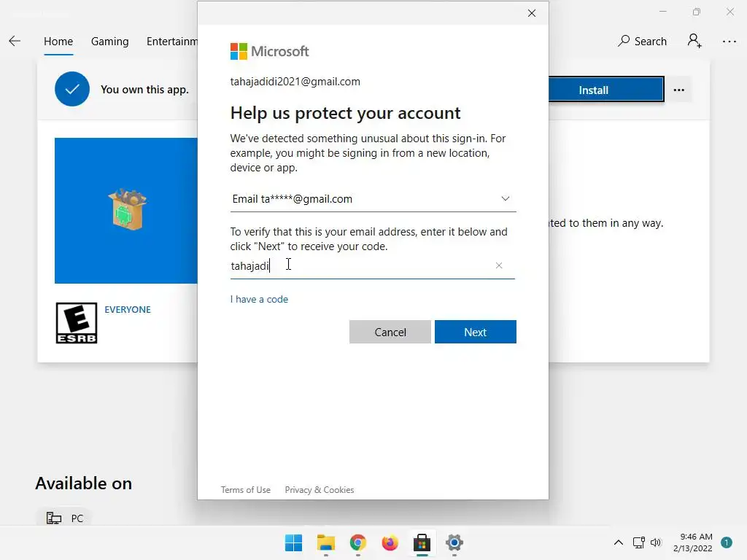This screenshot has width=747, height=560.
Task: Go back in Microsoft Store
Action: [x=15, y=41]
